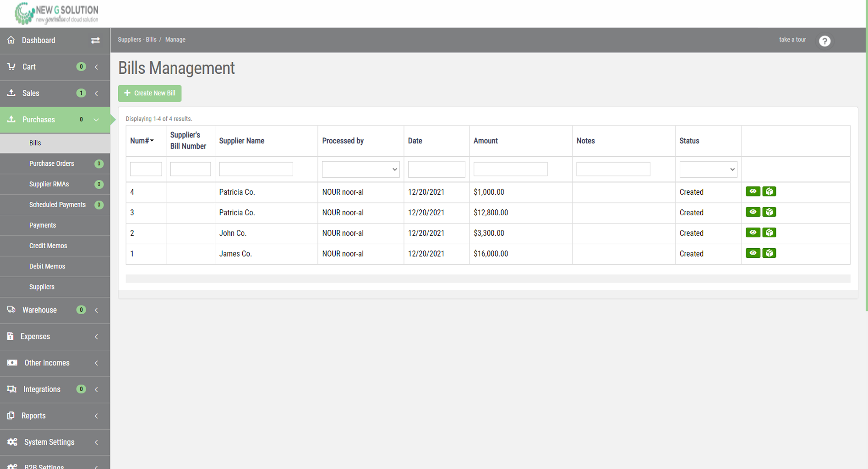Open the help question mark icon
The width and height of the screenshot is (868, 469).
(x=824, y=41)
